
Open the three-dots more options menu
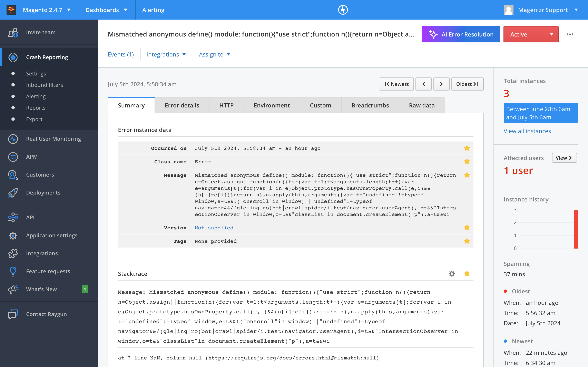(x=570, y=34)
